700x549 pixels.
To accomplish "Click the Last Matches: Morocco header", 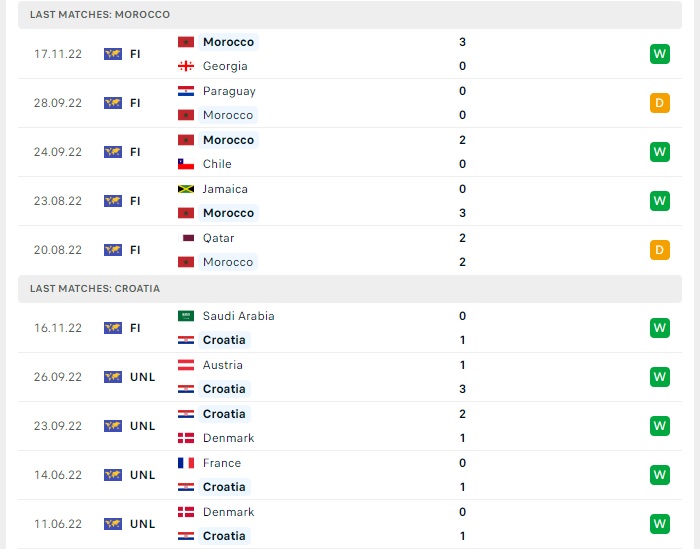I will click(x=350, y=14).
